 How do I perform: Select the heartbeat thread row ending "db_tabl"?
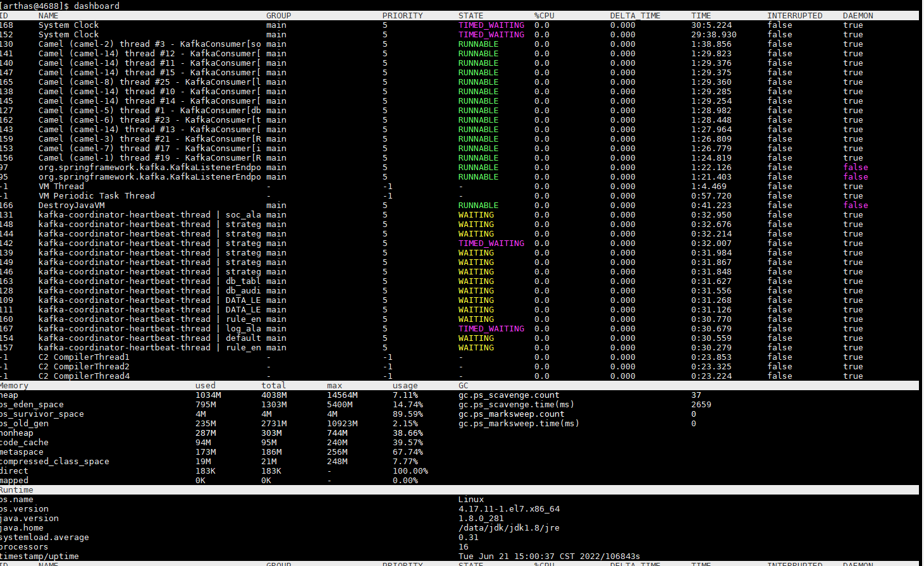149,281
